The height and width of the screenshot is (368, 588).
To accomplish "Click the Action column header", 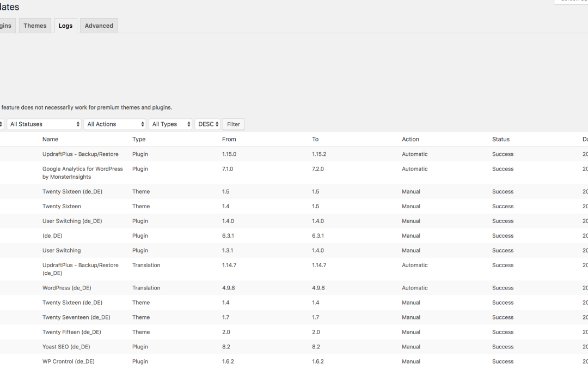I will 411,140.
